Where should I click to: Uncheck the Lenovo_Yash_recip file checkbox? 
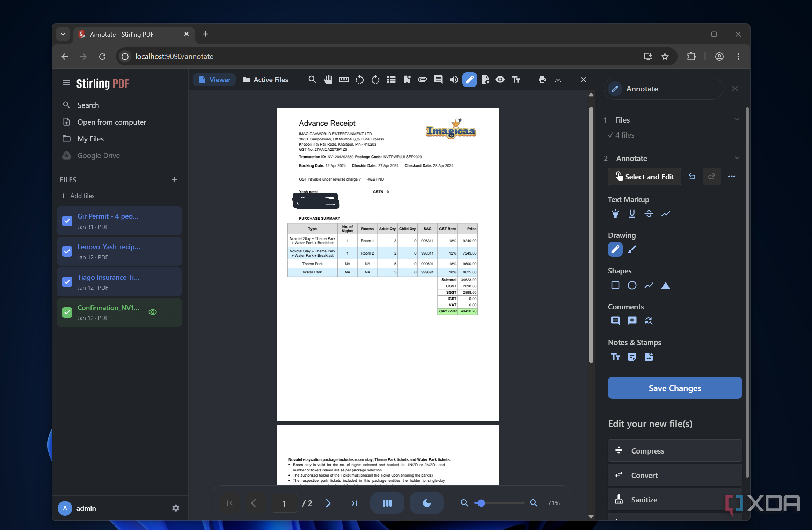click(x=67, y=251)
